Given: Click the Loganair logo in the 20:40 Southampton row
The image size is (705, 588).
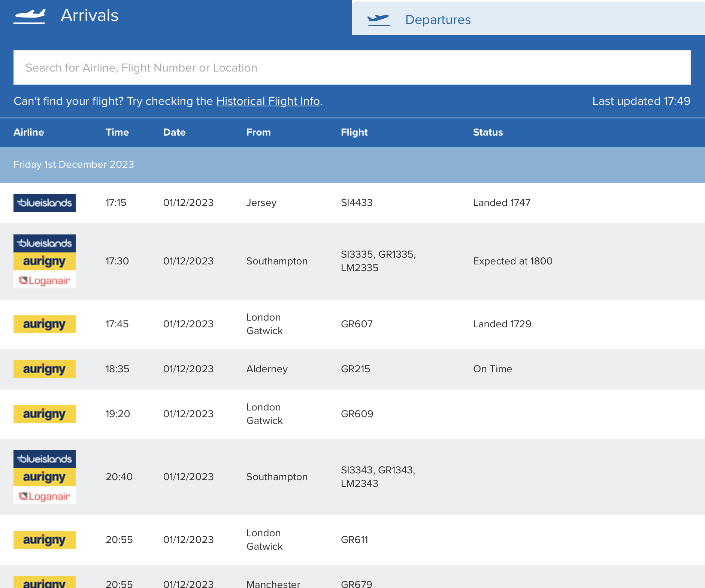Looking at the screenshot, I should click(45, 496).
